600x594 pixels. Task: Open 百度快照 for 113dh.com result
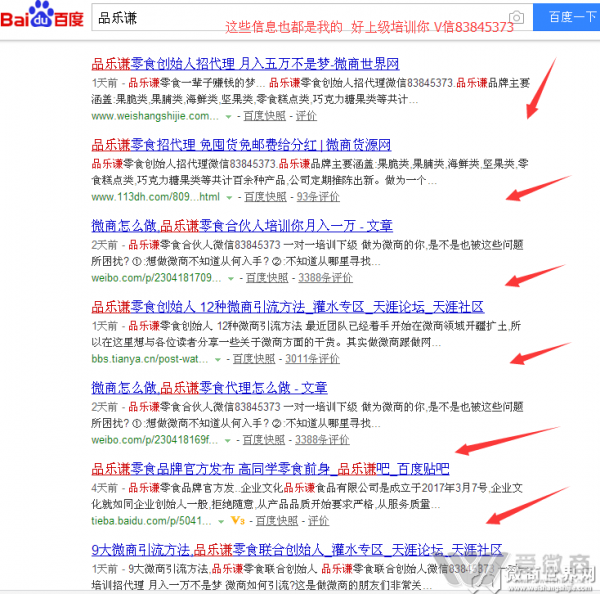coord(265,197)
